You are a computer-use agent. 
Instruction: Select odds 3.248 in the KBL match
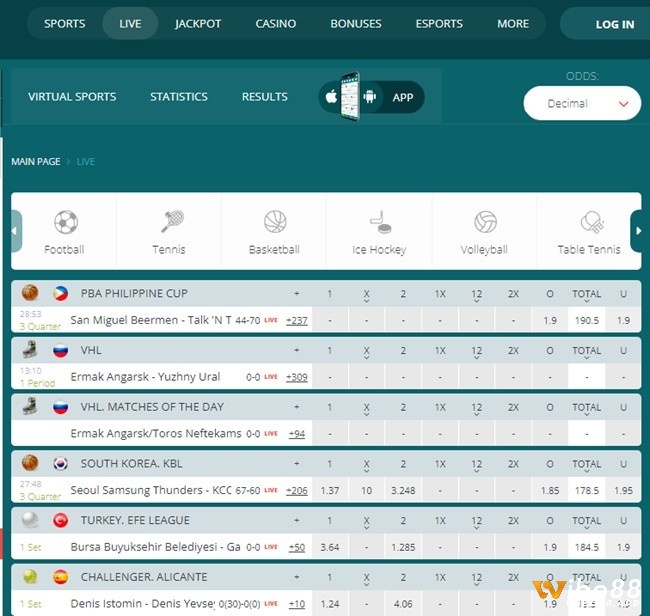pyautogui.click(x=403, y=490)
